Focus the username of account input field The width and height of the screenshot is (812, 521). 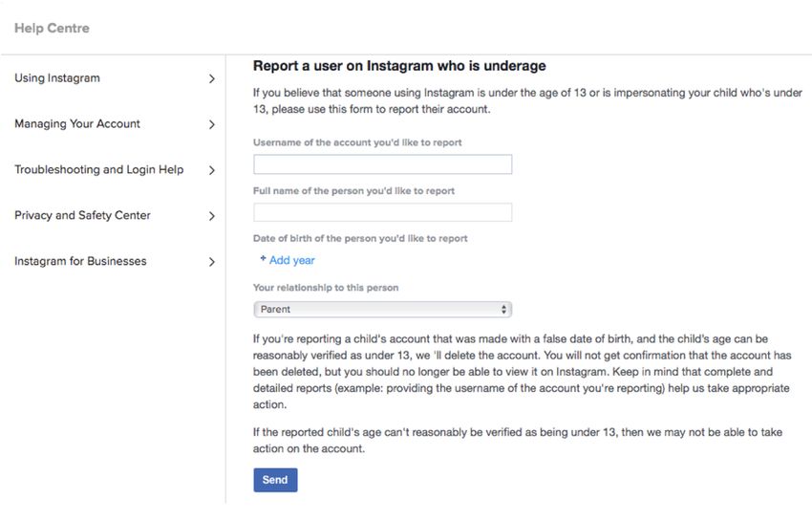(x=383, y=164)
